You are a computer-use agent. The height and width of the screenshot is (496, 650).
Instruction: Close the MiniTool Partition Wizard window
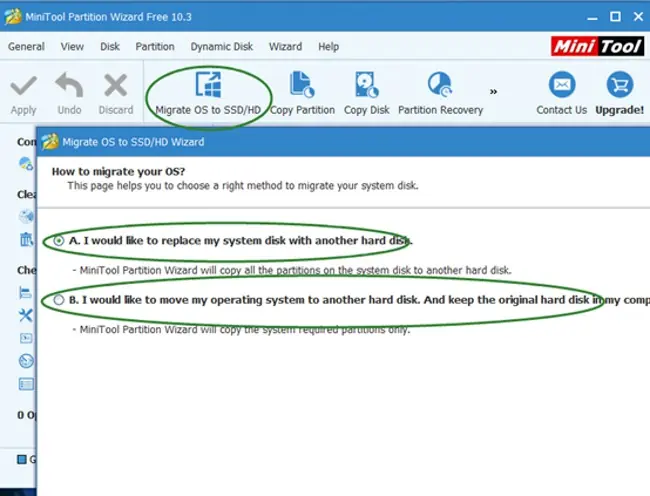[x=638, y=17]
